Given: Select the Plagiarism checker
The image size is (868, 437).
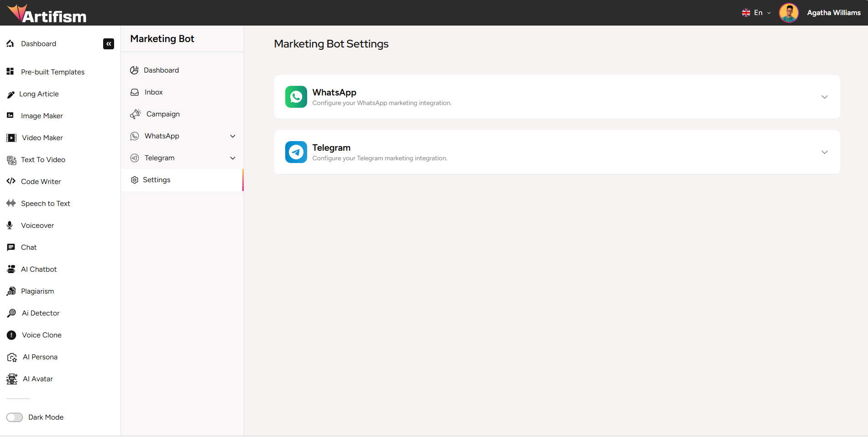Looking at the screenshot, I should click(x=37, y=291).
